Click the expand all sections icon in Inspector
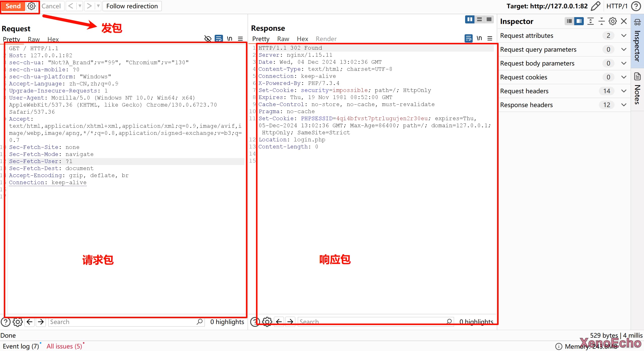This screenshot has width=644, height=351. point(590,21)
